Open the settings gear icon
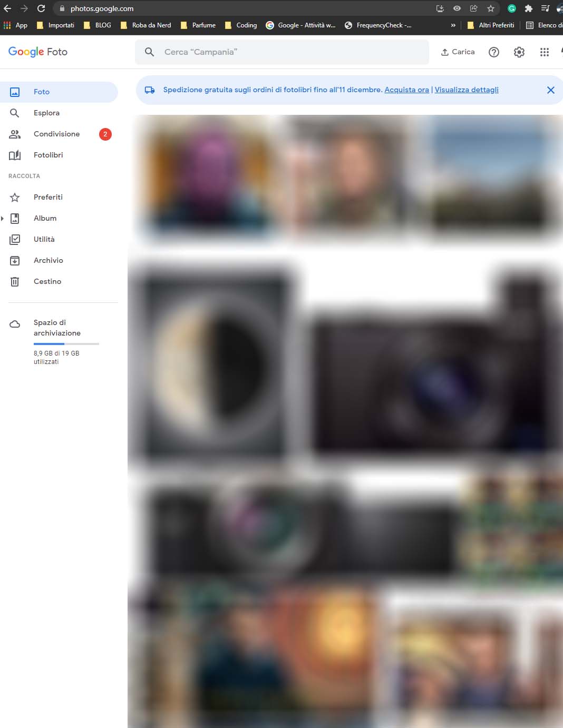The width and height of the screenshot is (563, 728). pyautogui.click(x=519, y=52)
